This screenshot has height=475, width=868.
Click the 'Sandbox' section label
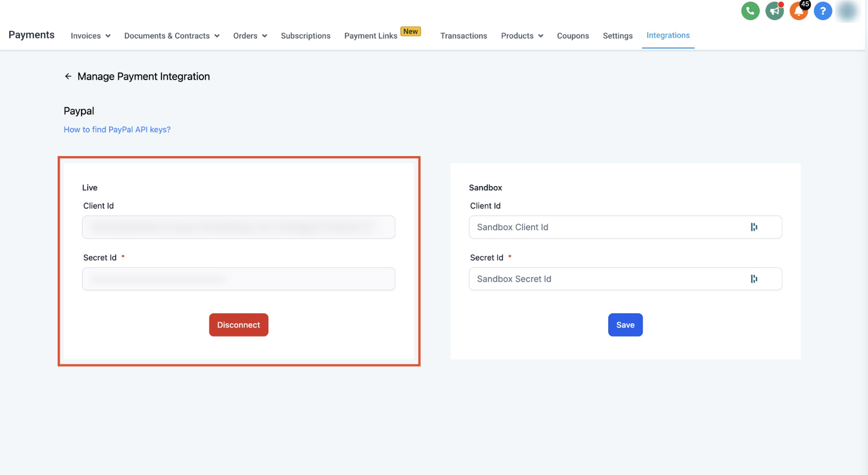(x=485, y=188)
